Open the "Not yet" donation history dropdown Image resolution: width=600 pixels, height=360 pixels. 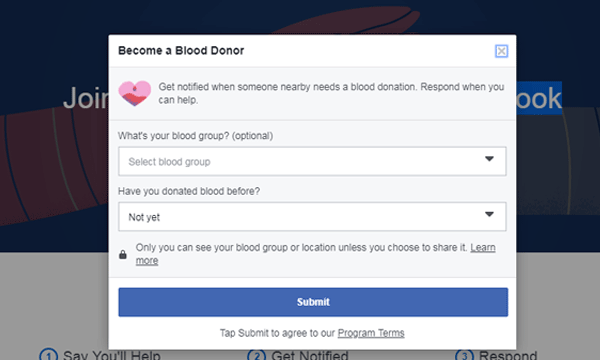[x=312, y=217]
